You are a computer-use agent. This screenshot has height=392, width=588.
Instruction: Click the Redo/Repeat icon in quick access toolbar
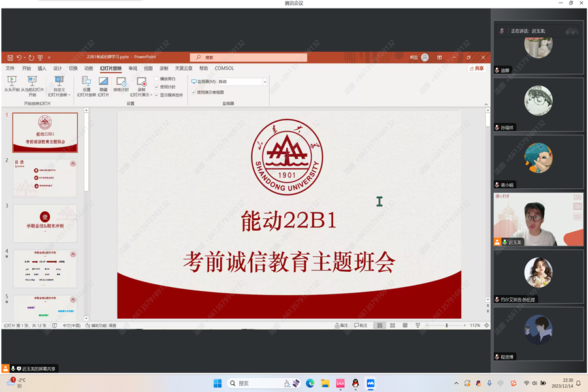(31, 57)
